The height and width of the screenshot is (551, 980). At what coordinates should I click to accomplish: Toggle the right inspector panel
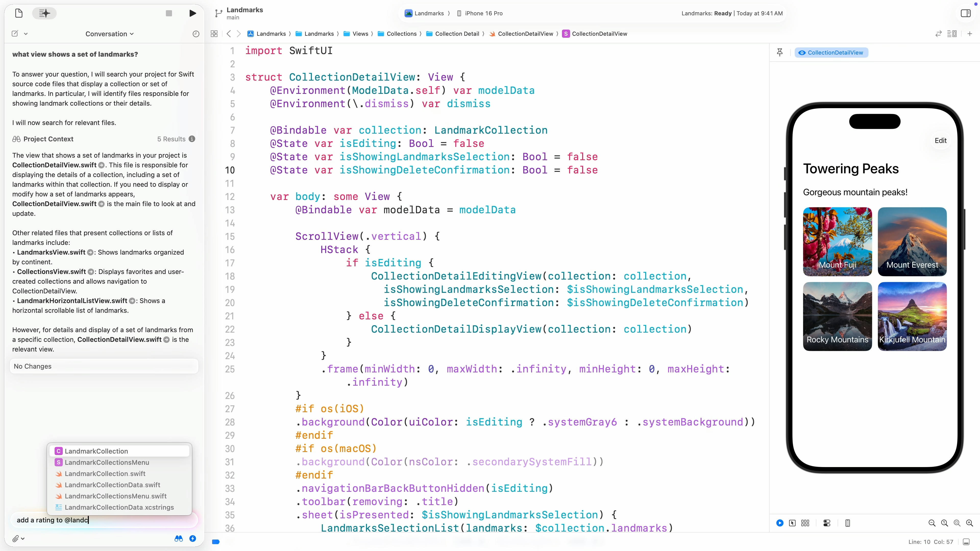965,13
